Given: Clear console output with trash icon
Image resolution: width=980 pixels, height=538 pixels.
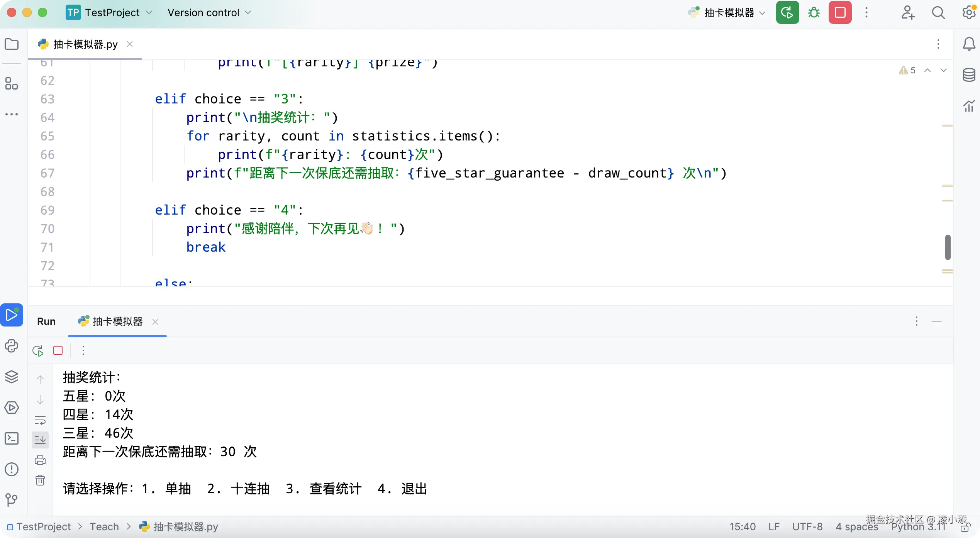Looking at the screenshot, I should coord(40,480).
